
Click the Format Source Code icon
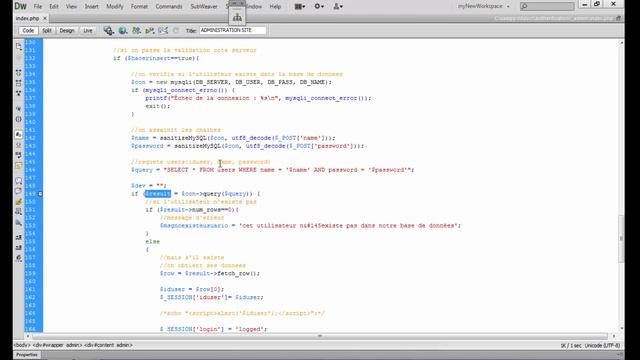click(19, 258)
